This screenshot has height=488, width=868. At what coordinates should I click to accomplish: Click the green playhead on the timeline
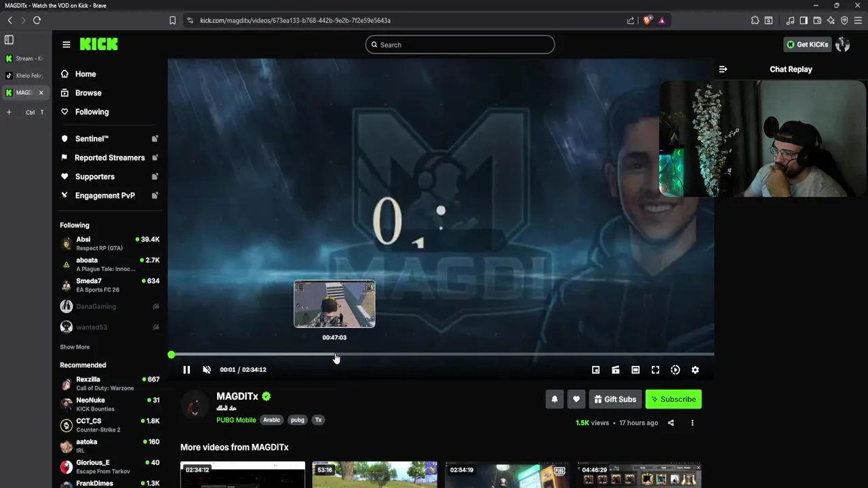tap(172, 354)
